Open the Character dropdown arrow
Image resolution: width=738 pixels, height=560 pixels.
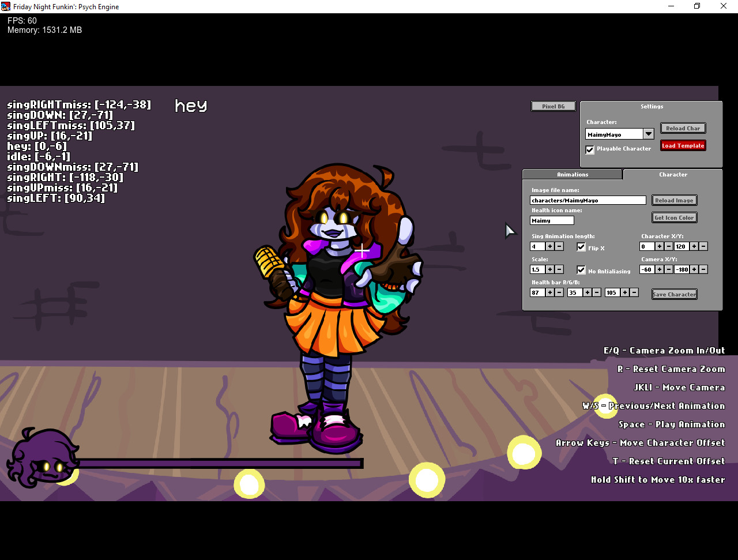pyautogui.click(x=649, y=134)
